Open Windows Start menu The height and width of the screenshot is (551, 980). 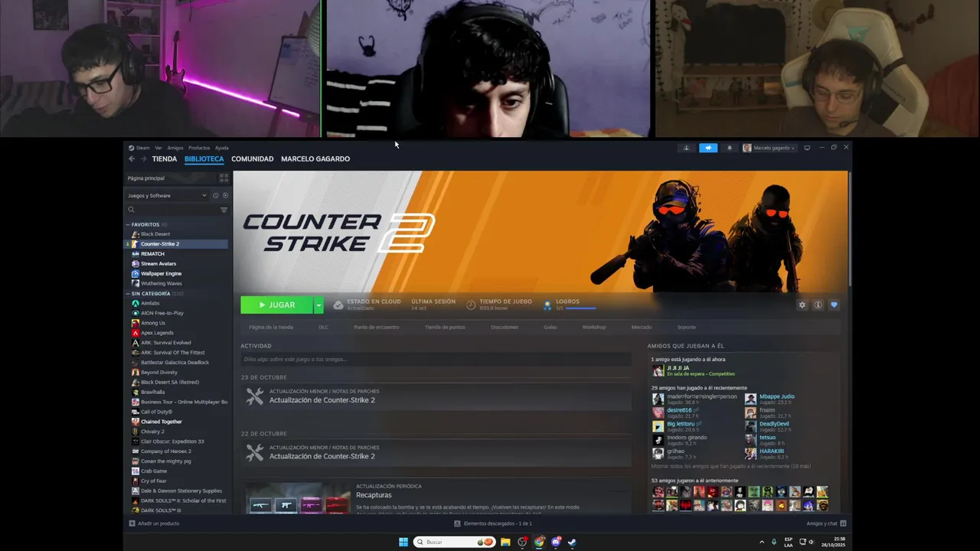tap(403, 542)
